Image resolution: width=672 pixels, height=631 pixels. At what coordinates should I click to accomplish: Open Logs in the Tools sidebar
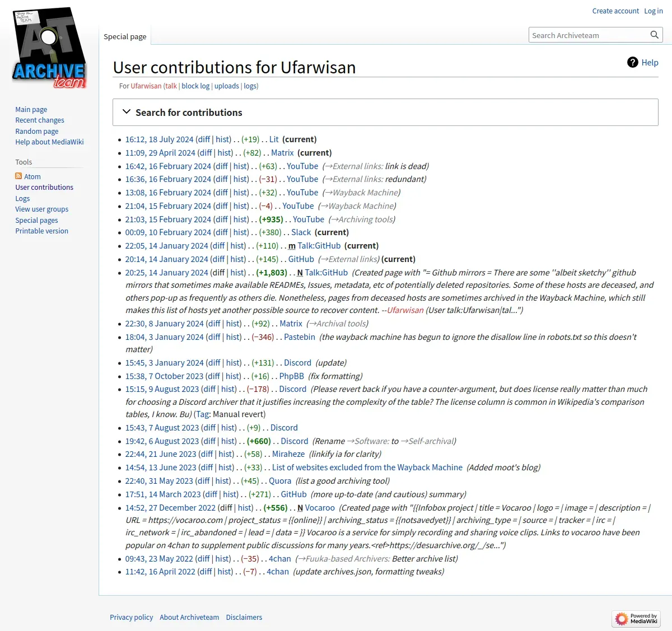(x=22, y=198)
